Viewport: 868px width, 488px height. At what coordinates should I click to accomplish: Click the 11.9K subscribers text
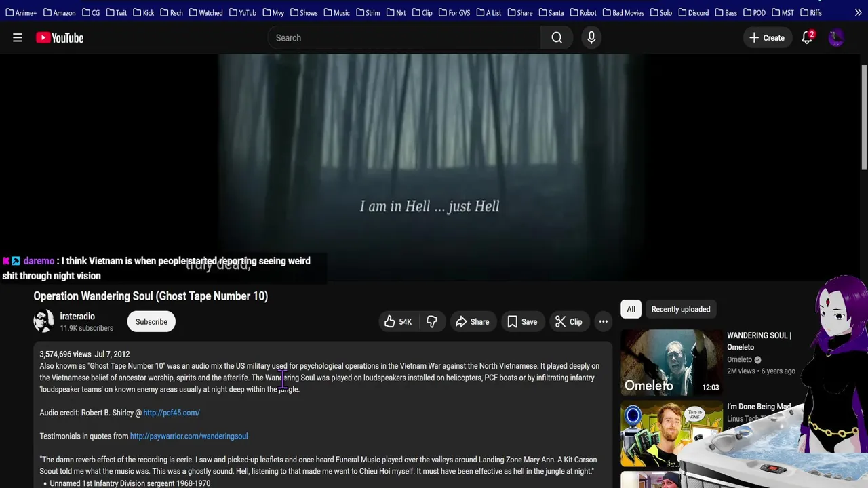tap(86, 328)
